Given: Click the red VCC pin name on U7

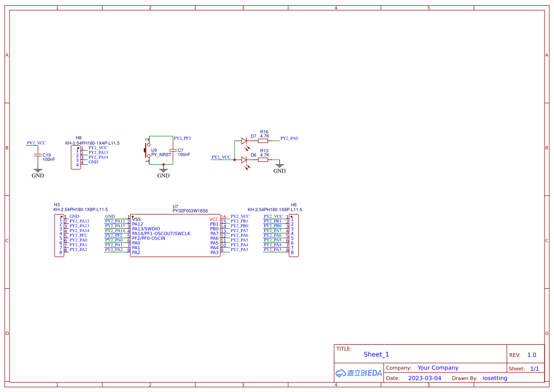Looking at the screenshot, I should pyautogui.click(x=214, y=219).
